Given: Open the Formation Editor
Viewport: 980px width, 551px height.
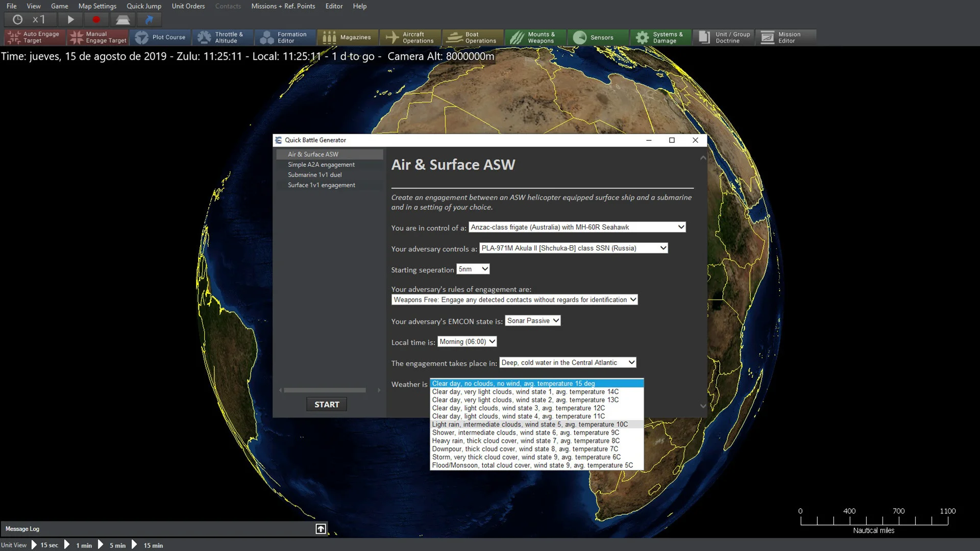Looking at the screenshot, I should click(285, 37).
